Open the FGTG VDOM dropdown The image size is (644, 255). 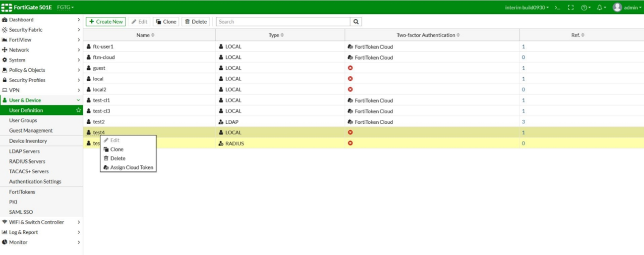(x=65, y=7)
